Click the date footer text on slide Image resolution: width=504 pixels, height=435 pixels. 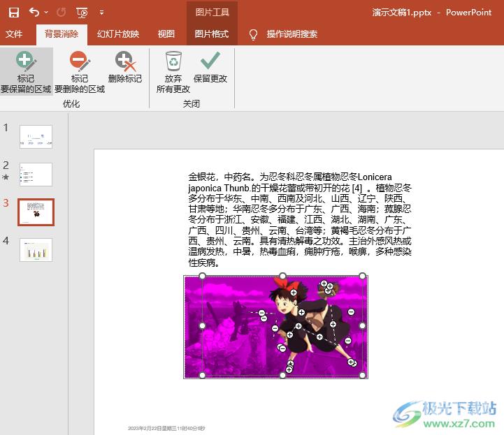point(166,428)
